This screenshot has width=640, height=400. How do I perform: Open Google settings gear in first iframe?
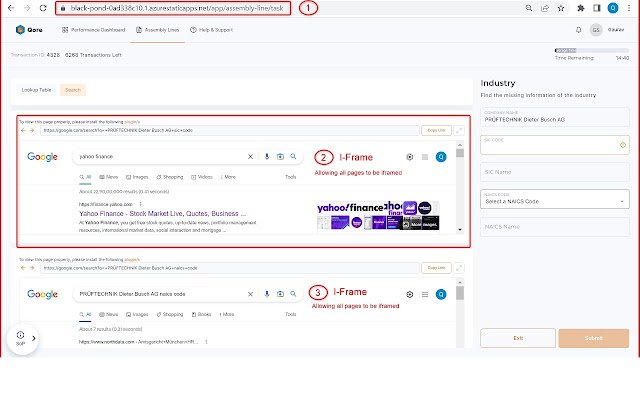pyautogui.click(x=410, y=157)
